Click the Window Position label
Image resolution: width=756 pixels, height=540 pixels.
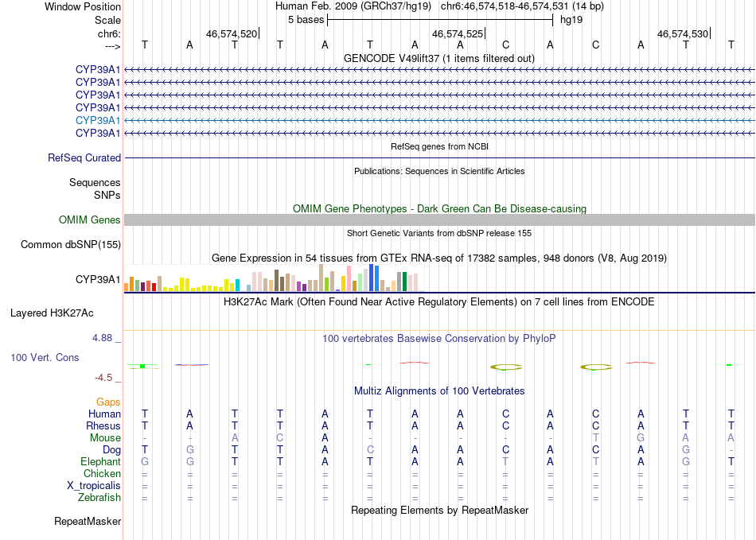[x=83, y=6]
